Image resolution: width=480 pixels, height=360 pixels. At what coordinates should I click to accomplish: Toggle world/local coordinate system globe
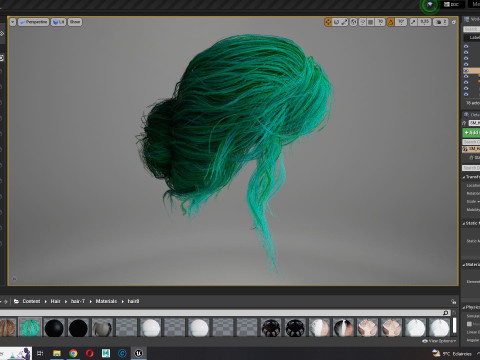(353, 22)
